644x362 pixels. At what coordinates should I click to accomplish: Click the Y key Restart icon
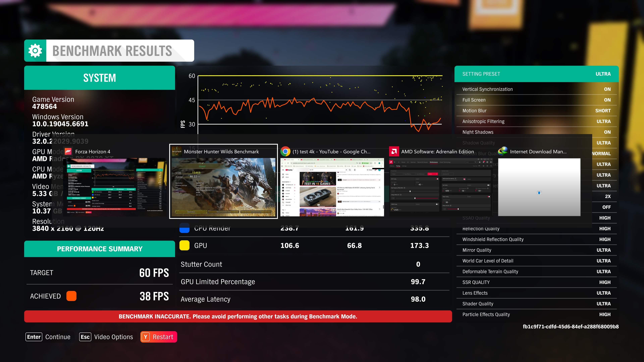click(x=146, y=337)
